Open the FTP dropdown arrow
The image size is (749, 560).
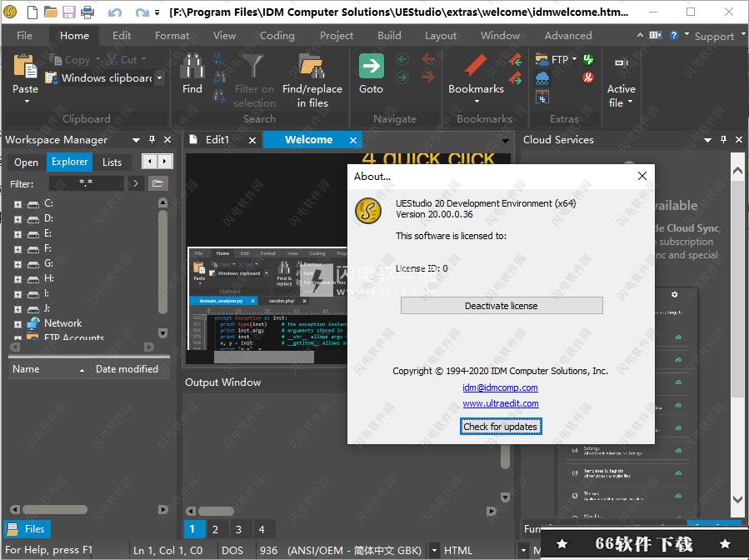[x=574, y=59]
